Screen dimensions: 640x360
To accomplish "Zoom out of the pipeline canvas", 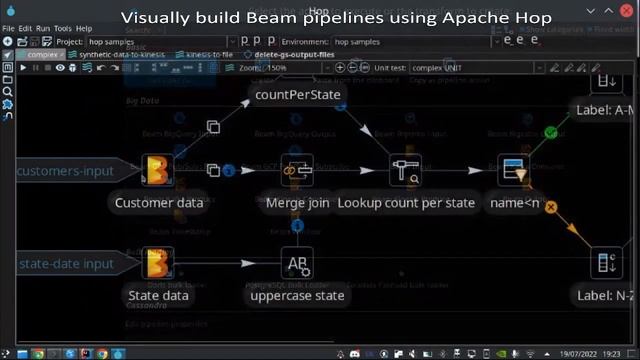I will tap(352, 68).
